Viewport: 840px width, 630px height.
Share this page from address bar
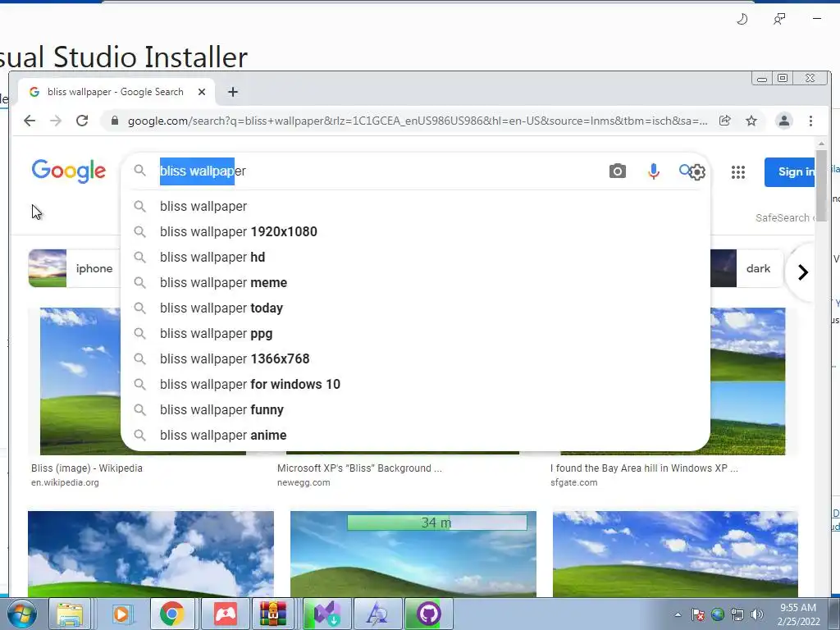(725, 121)
